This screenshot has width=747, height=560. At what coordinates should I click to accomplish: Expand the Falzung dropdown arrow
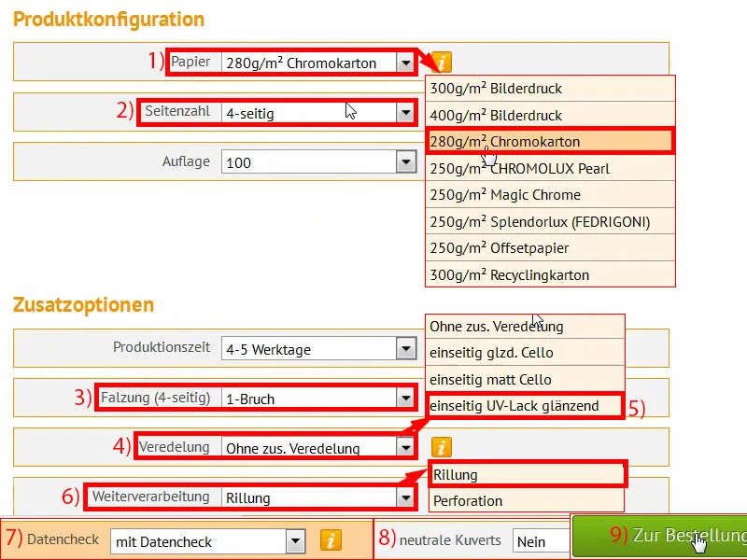tap(406, 399)
